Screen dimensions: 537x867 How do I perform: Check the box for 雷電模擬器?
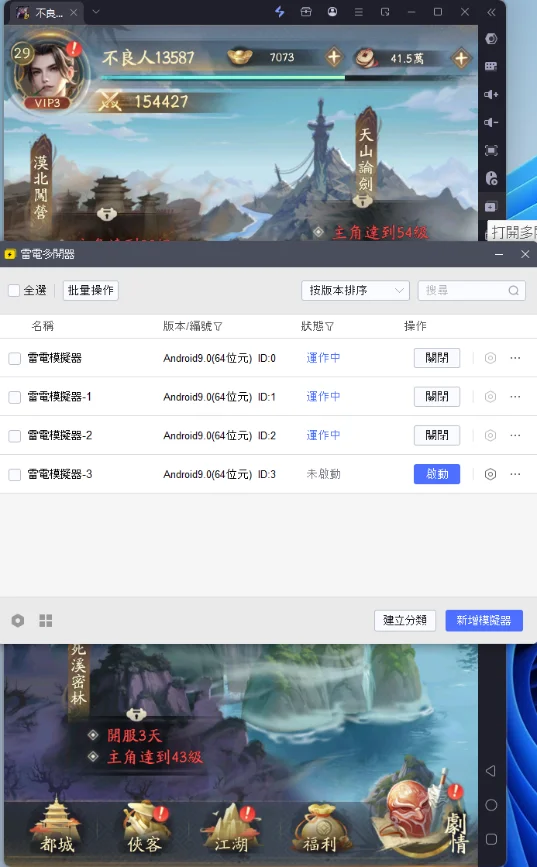click(15, 358)
